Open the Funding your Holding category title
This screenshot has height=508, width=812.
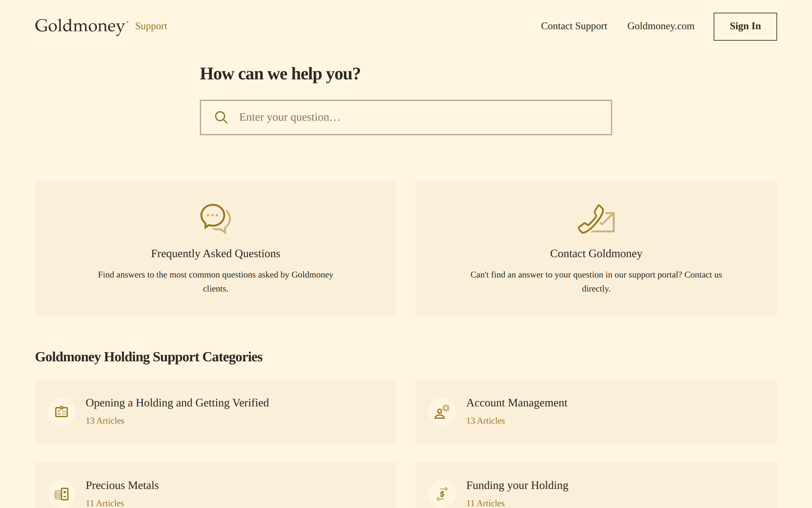(517, 485)
